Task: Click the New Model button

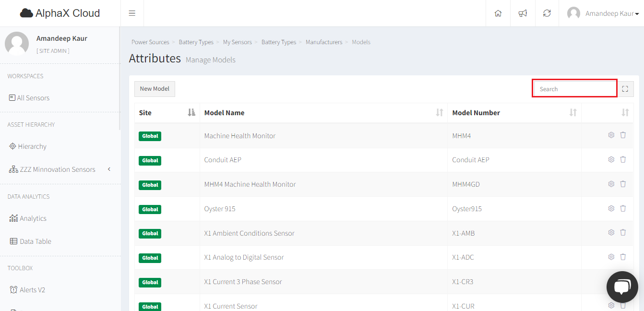Action: pyautogui.click(x=155, y=89)
